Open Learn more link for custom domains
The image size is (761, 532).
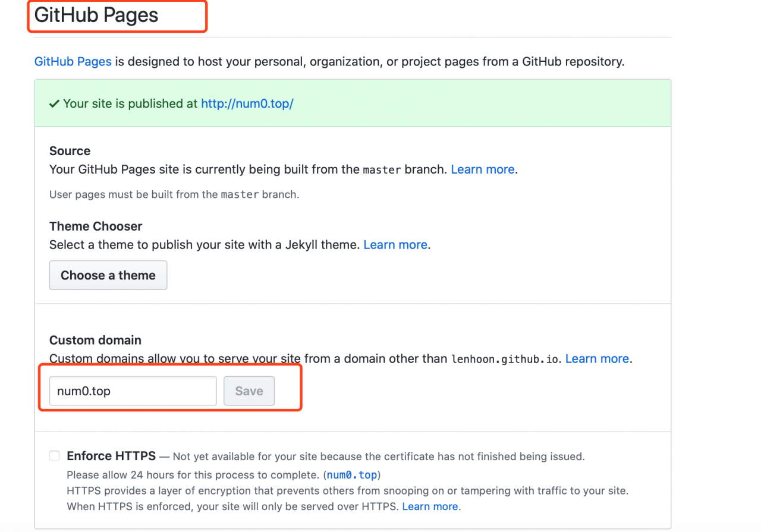click(597, 358)
